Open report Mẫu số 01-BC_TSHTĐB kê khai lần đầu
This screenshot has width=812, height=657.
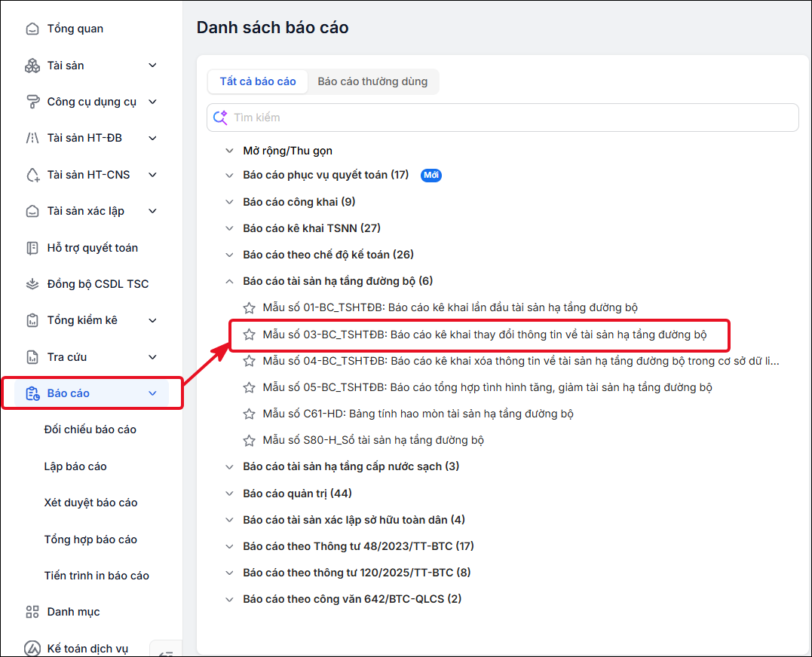click(450, 308)
